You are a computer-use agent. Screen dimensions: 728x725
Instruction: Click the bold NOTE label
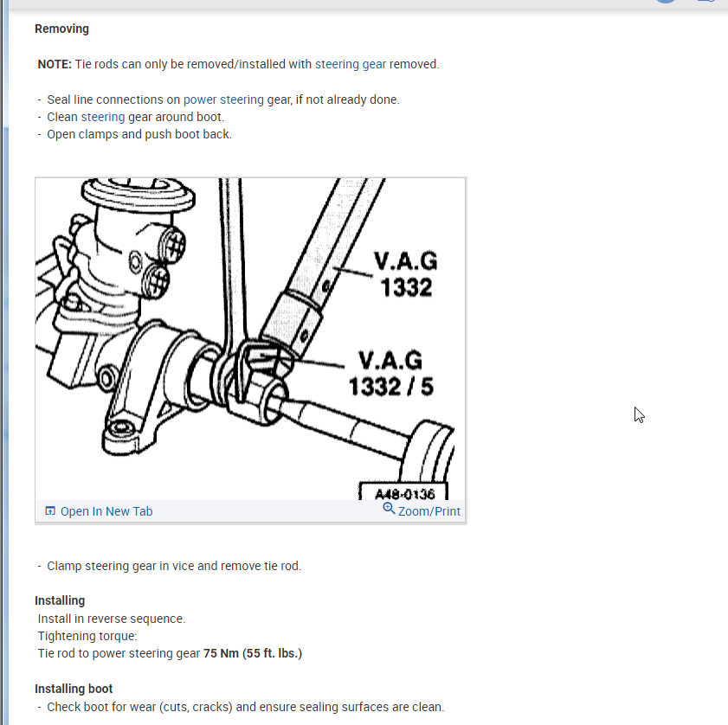51,63
